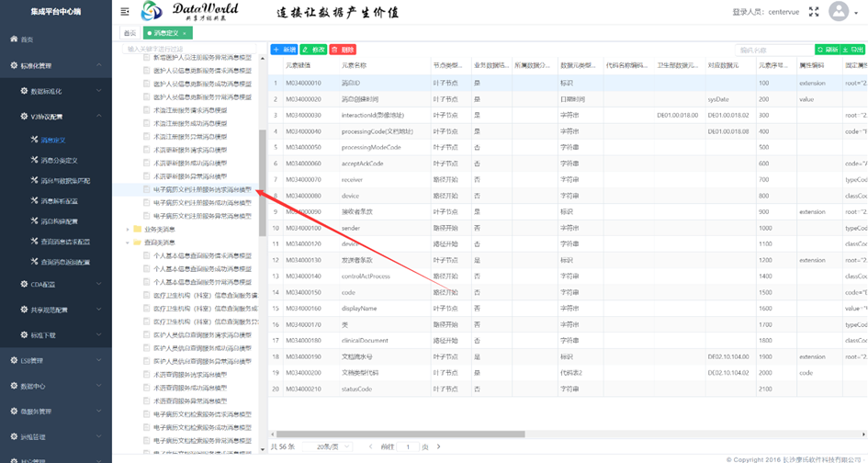Click the DataWorld logo
The width and height of the screenshot is (868, 463).
point(190,11)
